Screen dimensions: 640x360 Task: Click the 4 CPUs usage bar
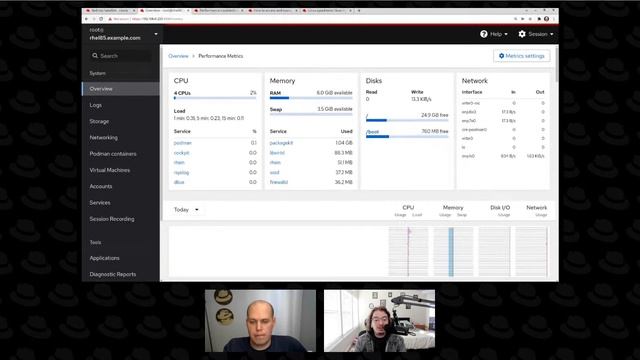[215, 98]
